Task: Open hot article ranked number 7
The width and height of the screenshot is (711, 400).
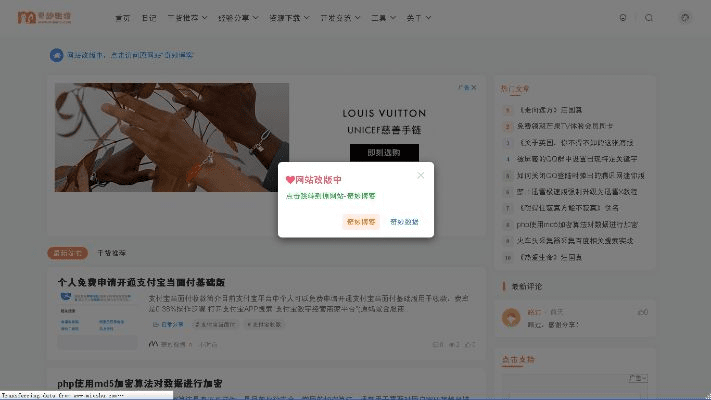Action: 568,208
